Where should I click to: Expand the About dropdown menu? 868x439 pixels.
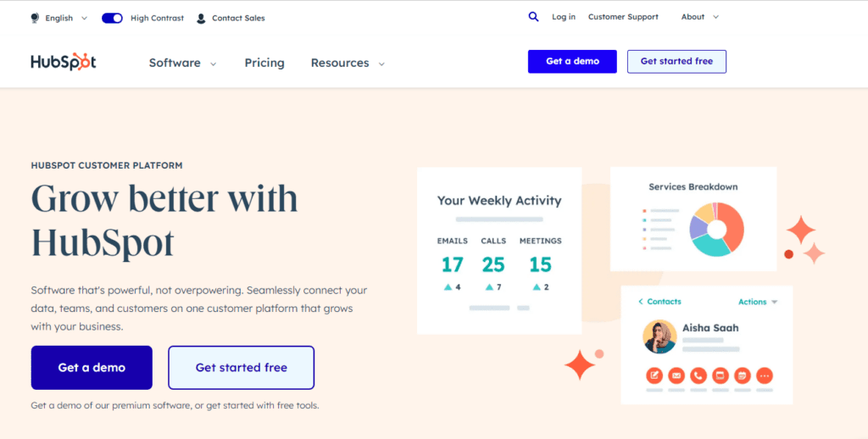(x=700, y=17)
